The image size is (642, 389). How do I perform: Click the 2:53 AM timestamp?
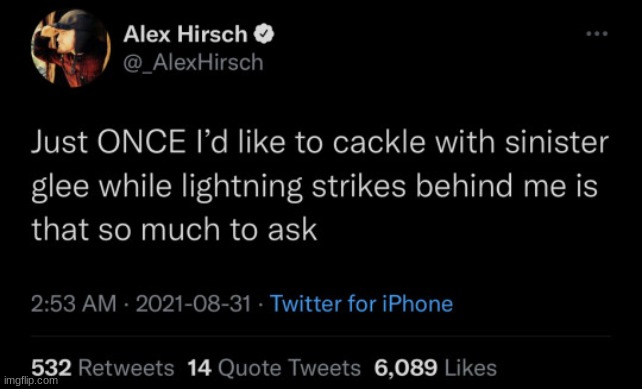coord(74,304)
